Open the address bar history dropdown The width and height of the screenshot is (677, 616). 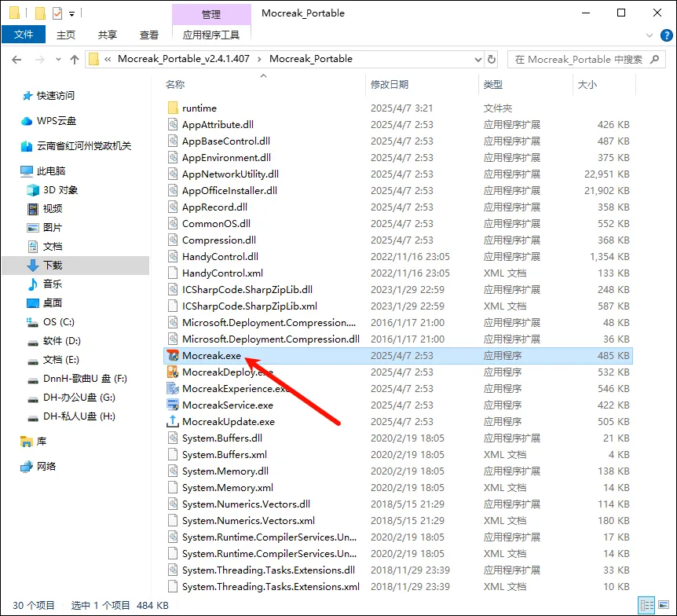pos(478,59)
